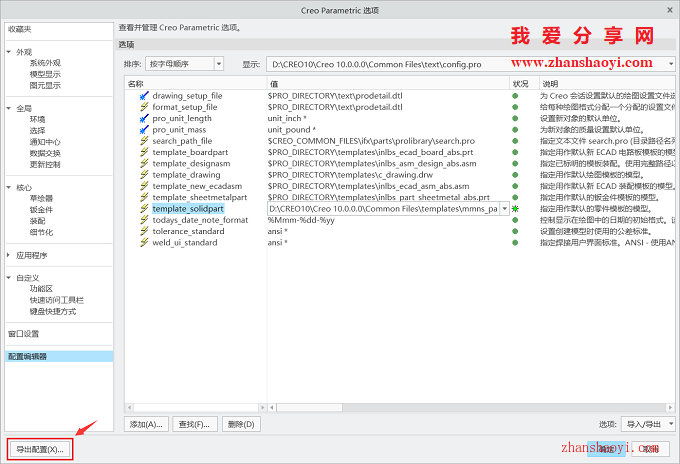This screenshot has height=464, width=680.
Task: Click the 说明 column header
Action: click(x=607, y=84)
